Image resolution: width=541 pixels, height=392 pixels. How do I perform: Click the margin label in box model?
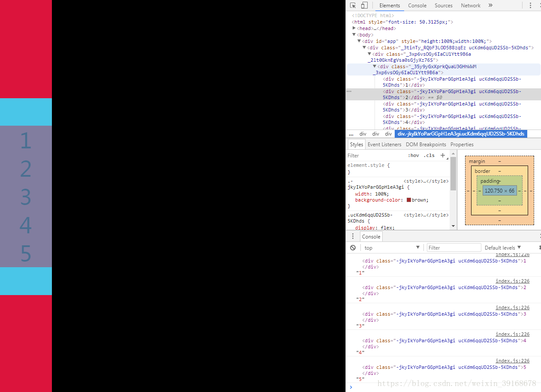click(477, 161)
